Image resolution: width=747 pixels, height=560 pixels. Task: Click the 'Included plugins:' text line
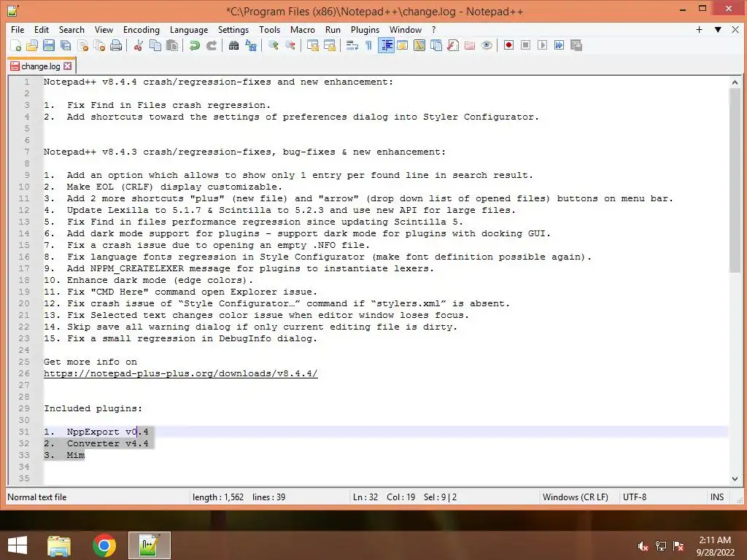click(x=93, y=408)
